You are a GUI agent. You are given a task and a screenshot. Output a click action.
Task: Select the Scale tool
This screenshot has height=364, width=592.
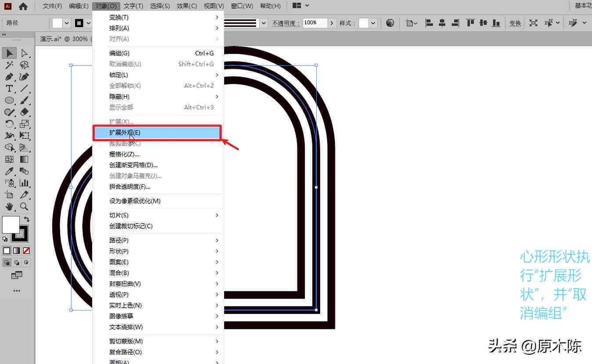(x=25, y=124)
